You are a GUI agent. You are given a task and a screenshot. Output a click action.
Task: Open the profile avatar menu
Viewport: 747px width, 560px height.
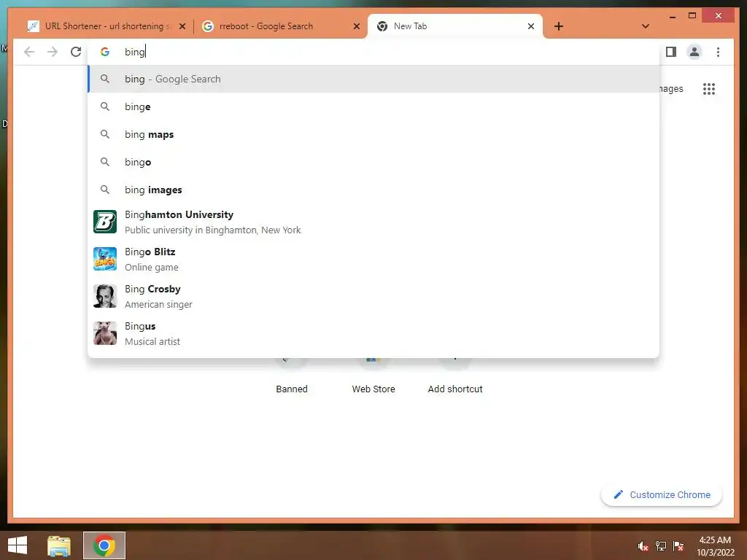694,52
